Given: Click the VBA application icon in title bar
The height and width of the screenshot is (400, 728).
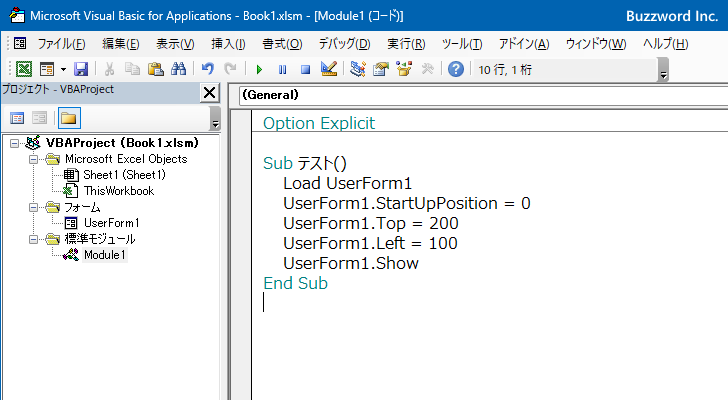Looking at the screenshot, I should [x=17, y=15].
